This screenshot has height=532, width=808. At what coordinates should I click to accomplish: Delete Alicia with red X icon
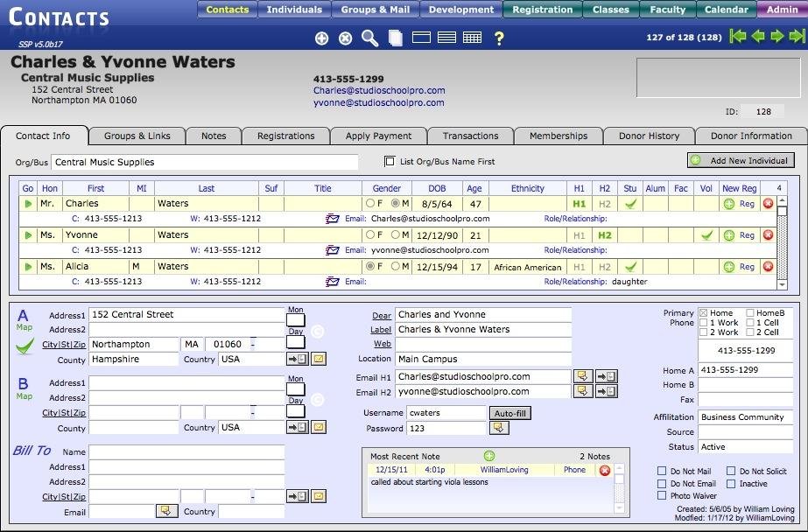[x=768, y=266]
